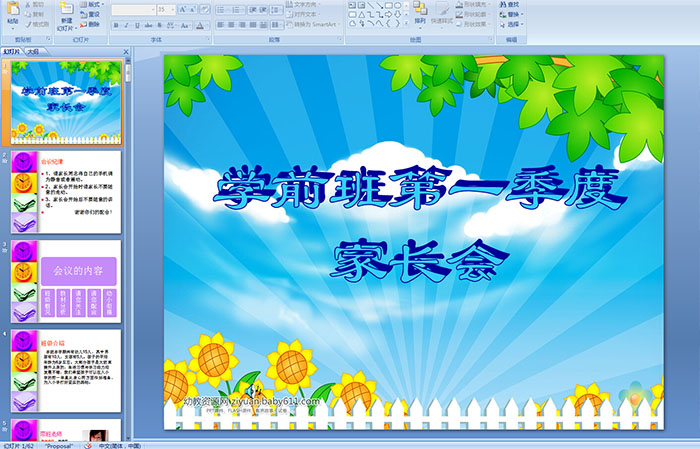Justify the paragraph text

253,25
